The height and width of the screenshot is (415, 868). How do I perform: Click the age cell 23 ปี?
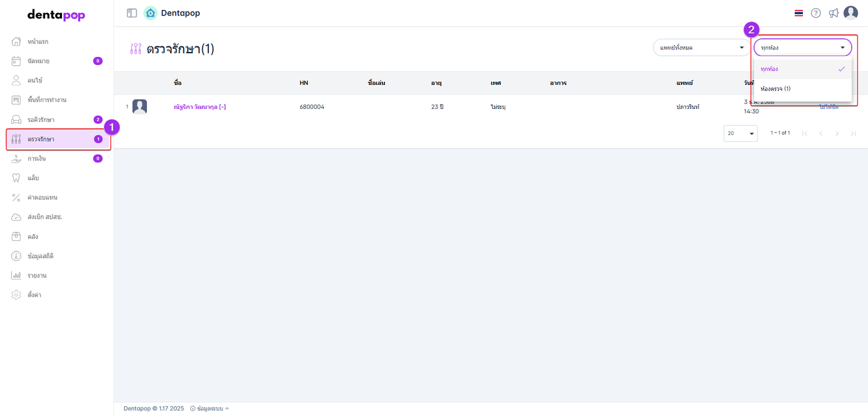click(437, 107)
